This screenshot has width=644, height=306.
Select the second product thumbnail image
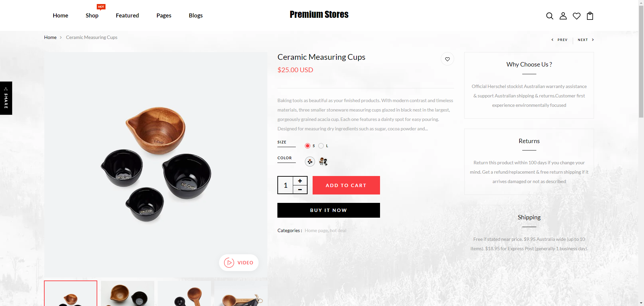127,293
